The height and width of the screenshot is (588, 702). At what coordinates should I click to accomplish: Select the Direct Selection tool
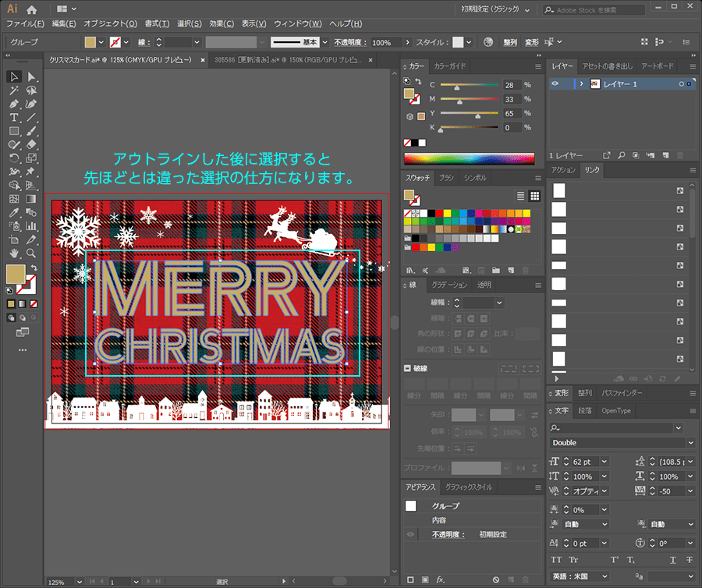[32, 76]
